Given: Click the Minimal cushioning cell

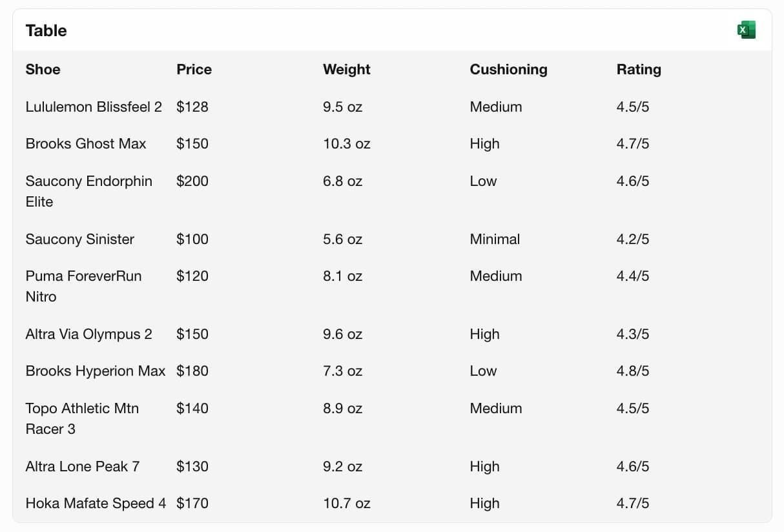Looking at the screenshot, I should pyautogui.click(x=494, y=239).
